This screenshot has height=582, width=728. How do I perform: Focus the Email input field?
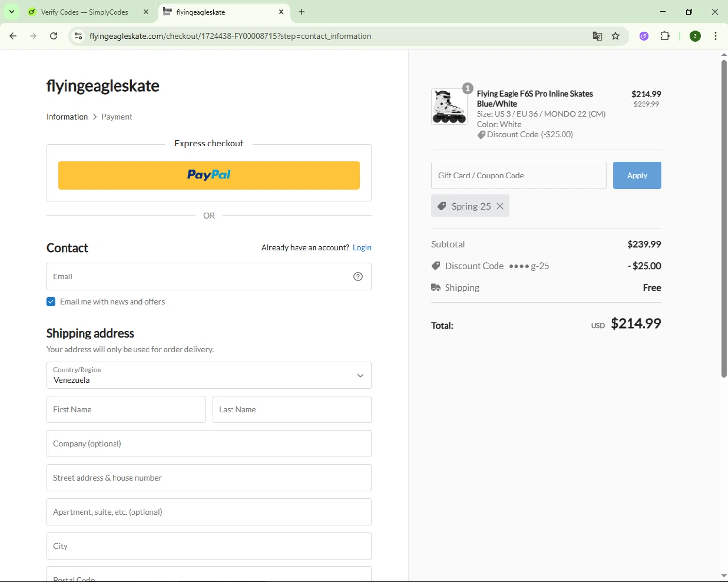click(209, 276)
